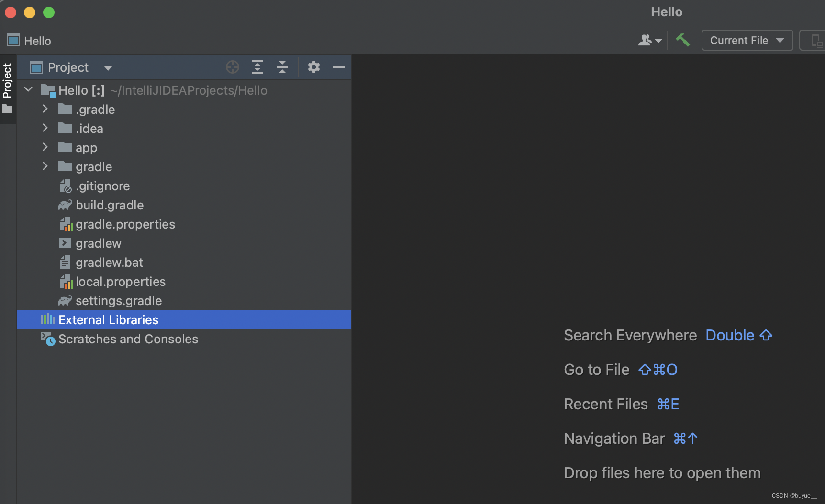
Task: Open the Current File run configuration dropdown
Action: point(747,40)
